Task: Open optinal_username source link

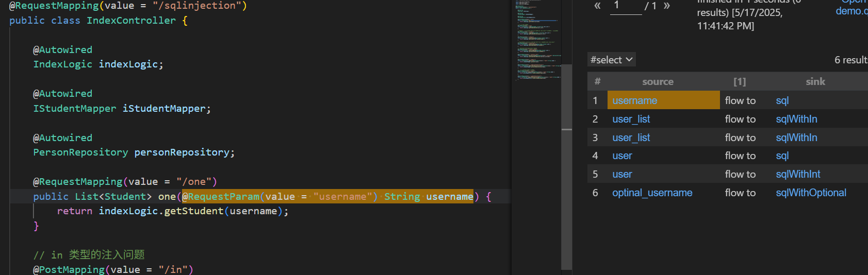Action: click(x=652, y=193)
